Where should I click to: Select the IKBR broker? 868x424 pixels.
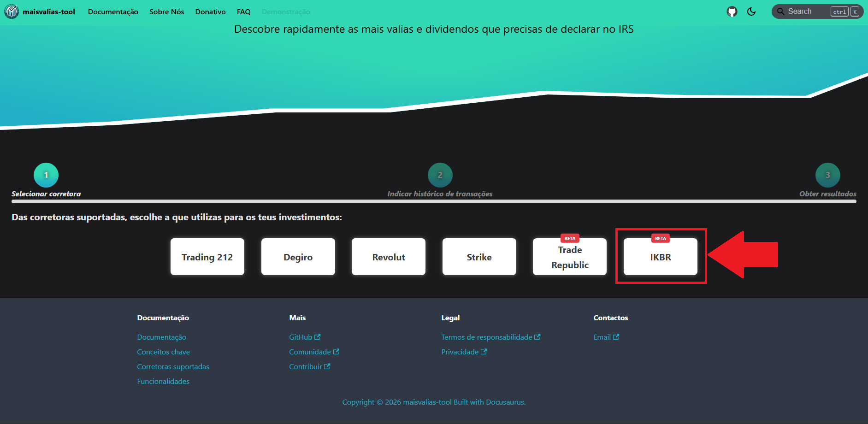point(661,257)
